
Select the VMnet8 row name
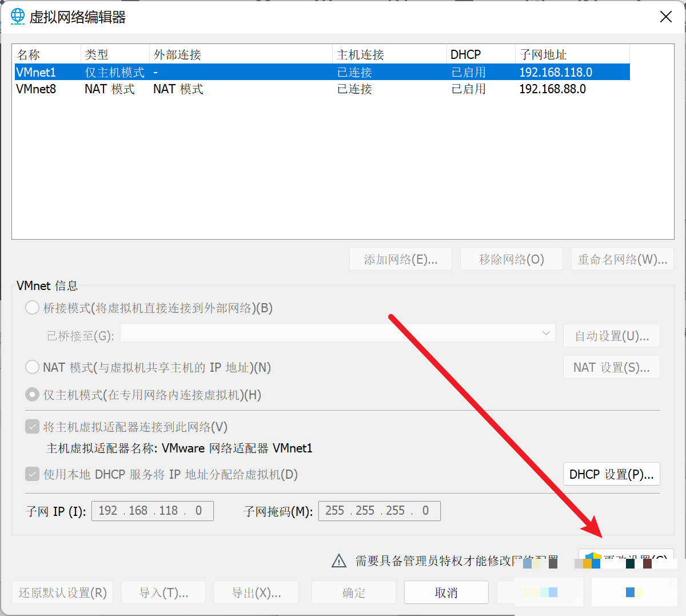[x=36, y=89]
